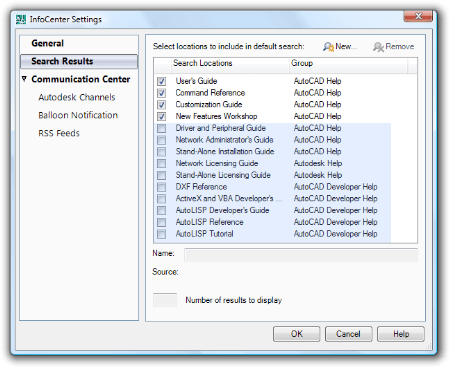Tick the Stand-Alone Installation Guide checkbox
Image resolution: width=450 pixels, height=367 pixels.
pyautogui.click(x=162, y=152)
